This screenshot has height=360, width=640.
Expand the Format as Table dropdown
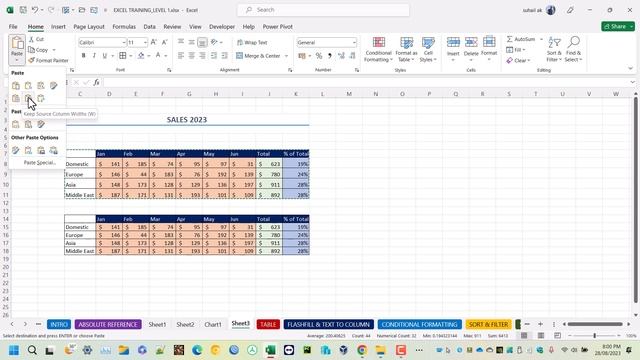click(x=406, y=49)
